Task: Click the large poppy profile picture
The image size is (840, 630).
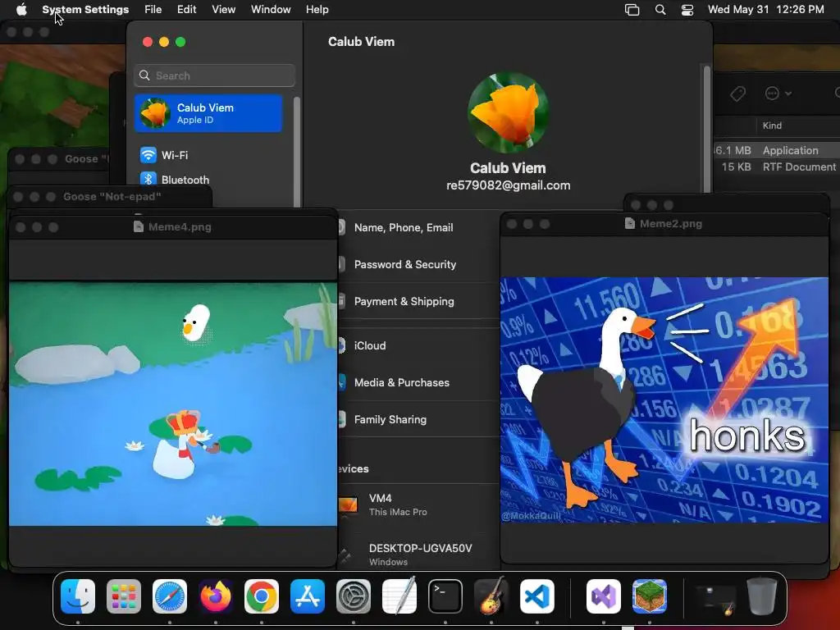Action: (508, 113)
